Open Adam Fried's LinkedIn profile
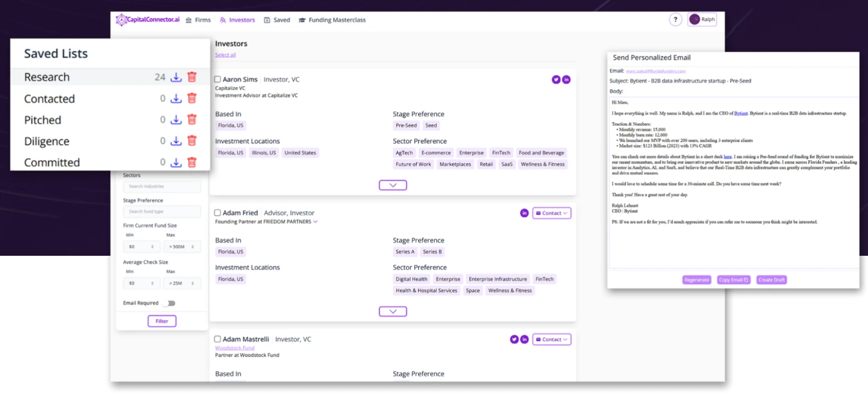Image resolution: width=868 pixels, height=396 pixels. pos(524,213)
